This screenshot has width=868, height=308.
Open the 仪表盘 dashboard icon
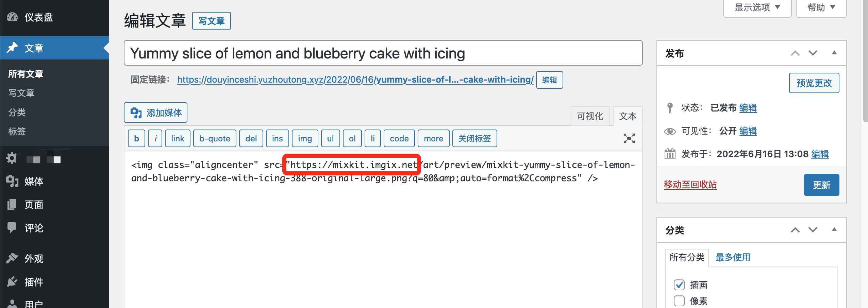12,17
